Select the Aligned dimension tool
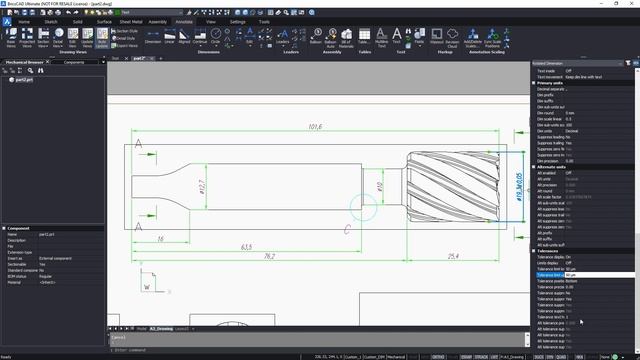Viewport: 640px width, 360px height. [184, 37]
